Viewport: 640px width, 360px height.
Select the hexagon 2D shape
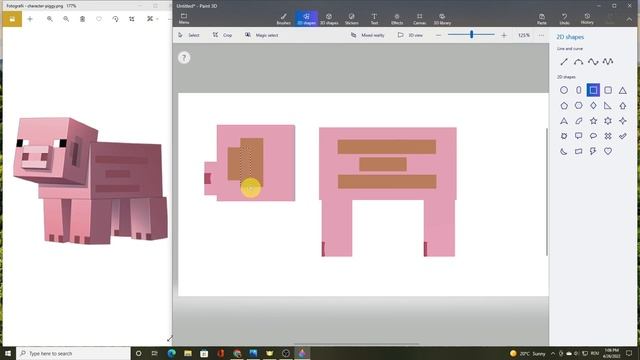pos(578,106)
